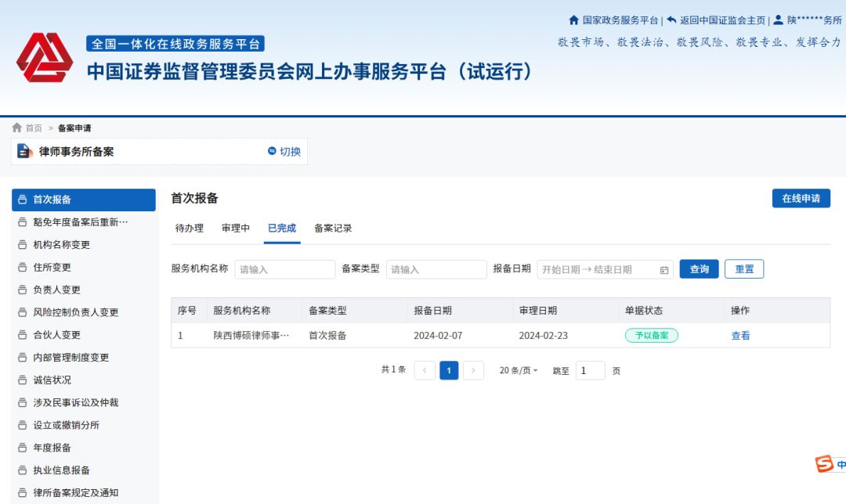Change the 20条/页 page size selector
The width and height of the screenshot is (846, 504).
(x=519, y=370)
